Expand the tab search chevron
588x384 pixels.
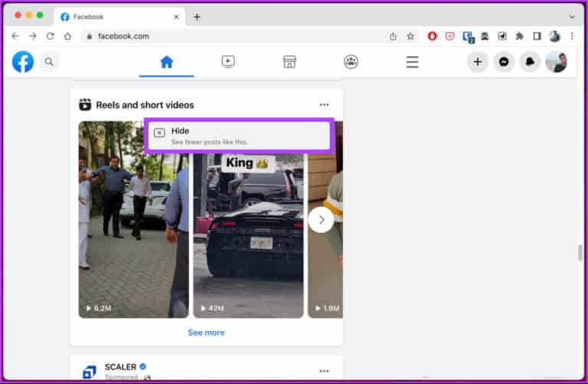click(x=572, y=17)
